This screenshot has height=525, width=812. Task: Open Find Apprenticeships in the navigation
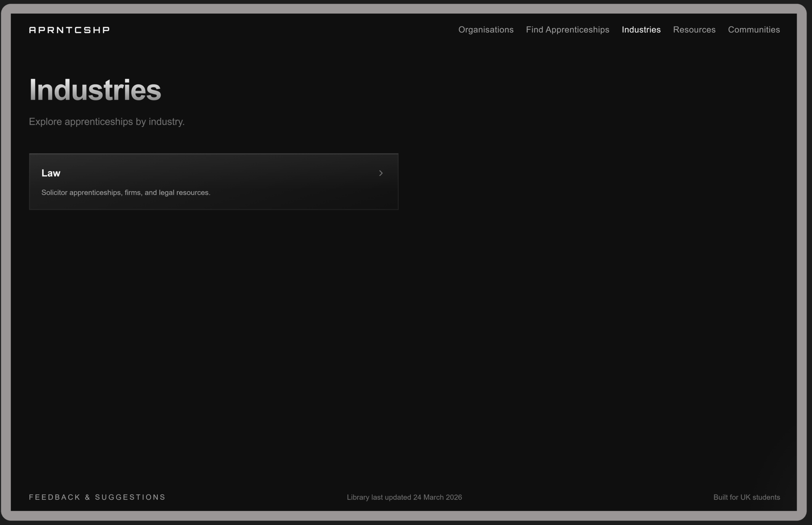[x=567, y=30]
